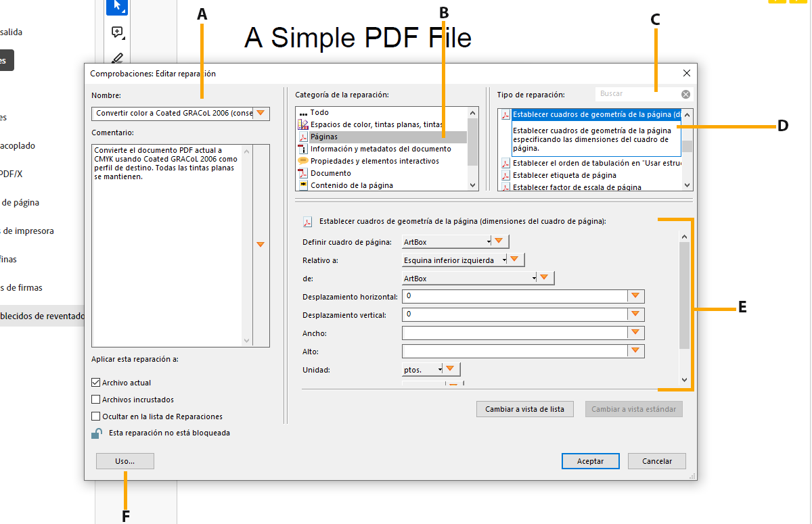Click the Alto input field
Viewport: 812px width, 524px height.
click(514, 352)
